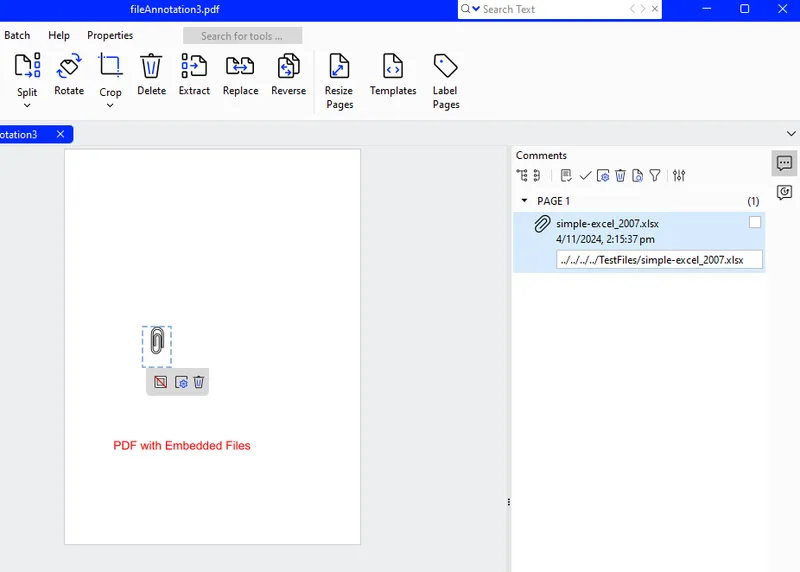Click the search comments document icon

point(638,176)
